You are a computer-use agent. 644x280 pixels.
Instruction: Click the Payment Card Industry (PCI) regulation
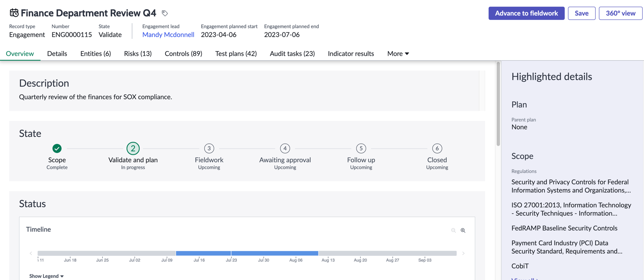click(567, 247)
